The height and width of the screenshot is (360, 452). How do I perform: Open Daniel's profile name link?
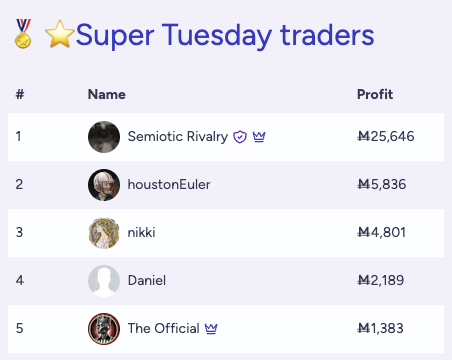click(147, 280)
